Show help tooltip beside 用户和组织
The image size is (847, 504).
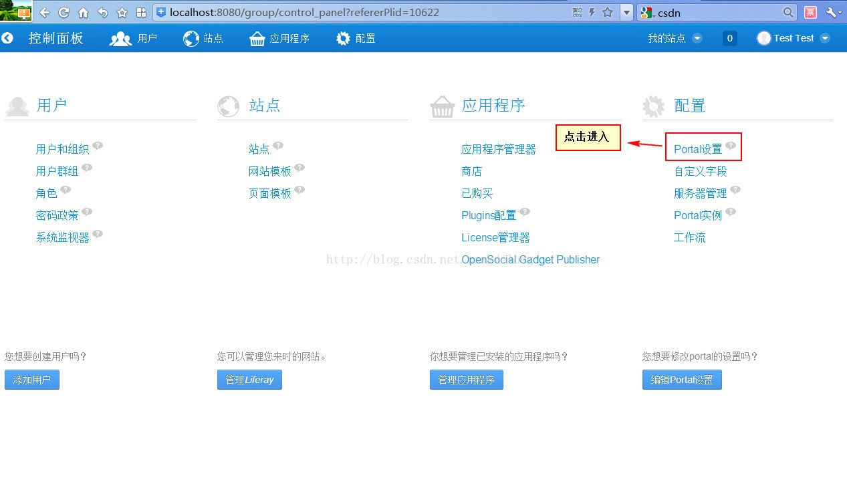tap(98, 145)
